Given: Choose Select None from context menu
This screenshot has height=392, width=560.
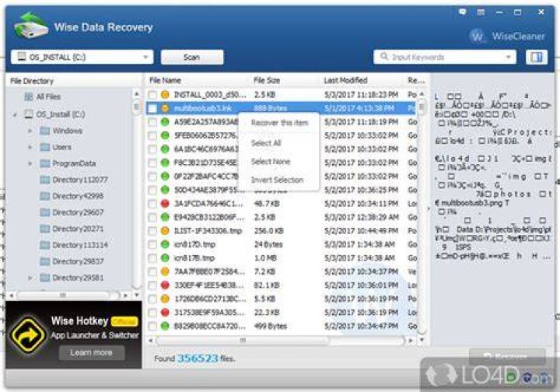Looking at the screenshot, I should click(x=279, y=162).
